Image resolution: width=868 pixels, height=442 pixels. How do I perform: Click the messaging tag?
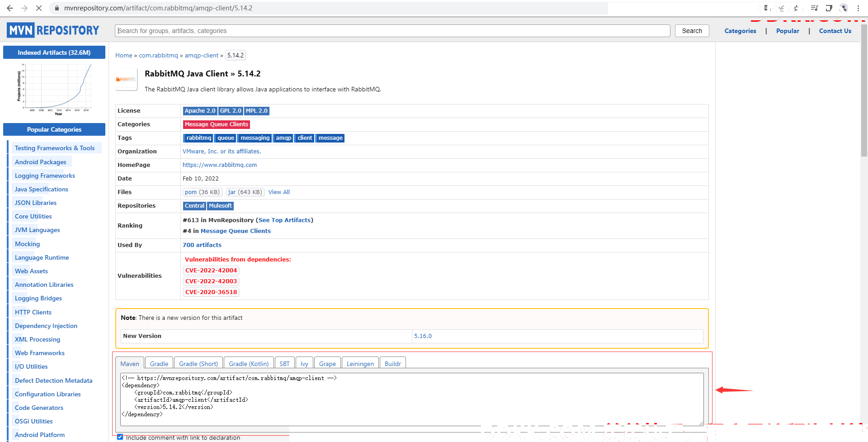click(255, 138)
